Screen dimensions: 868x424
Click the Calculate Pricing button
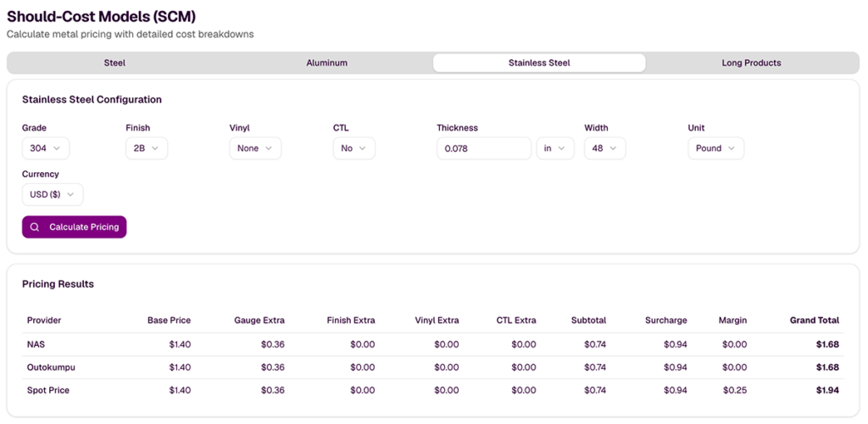point(75,227)
